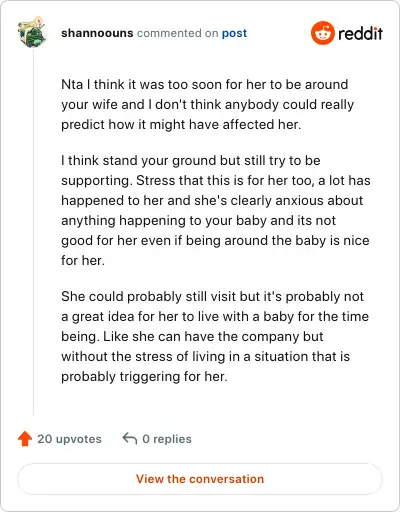Click the "0 replies" count label
Viewport: 400px width, 512px height.
tap(167, 439)
